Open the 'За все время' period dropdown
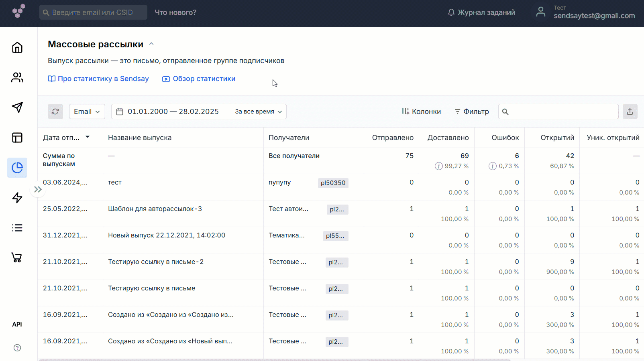Viewport: 644px width, 361px height. coord(258,112)
